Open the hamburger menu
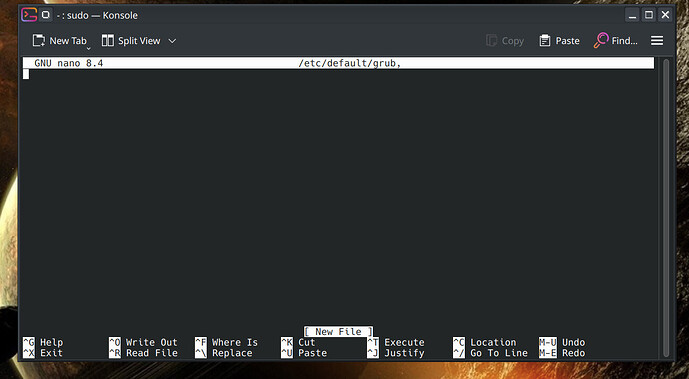Viewport: 689px width, 379px height. click(657, 41)
